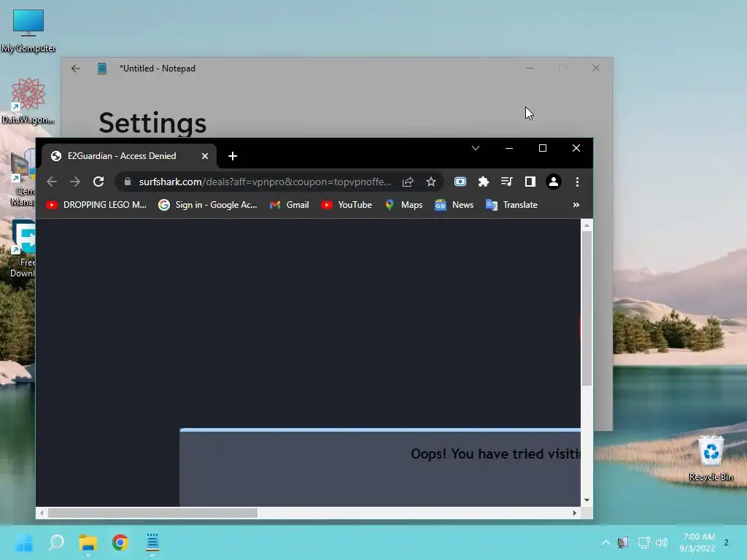747x560 pixels.
Task: Click the Oops! You have tried visiting text
Action: point(495,454)
